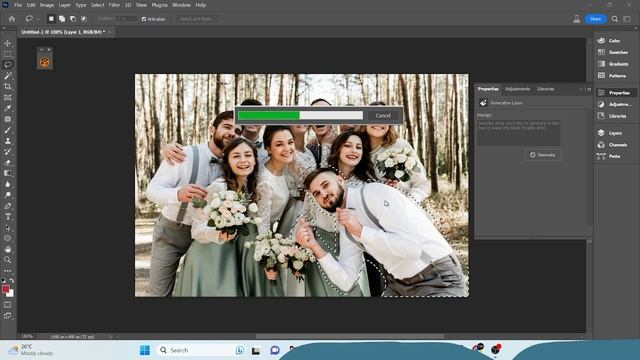Select the Magic Wand tool
The image size is (640, 360).
[x=8, y=76]
